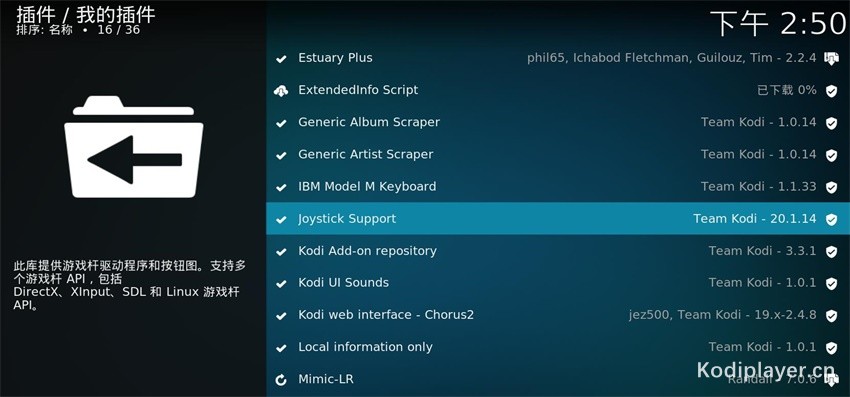Click the shield badge for Kodi UI Sounds
This screenshot has width=850, height=397.
(x=831, y=284)
